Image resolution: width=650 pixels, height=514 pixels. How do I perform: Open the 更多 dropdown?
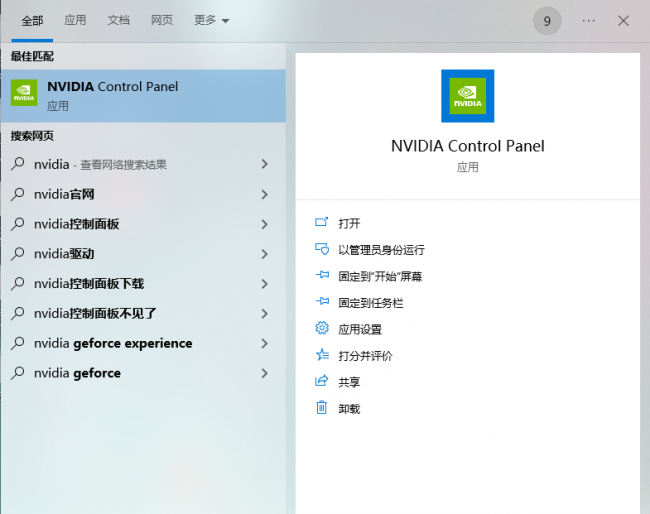click(211, 20)
